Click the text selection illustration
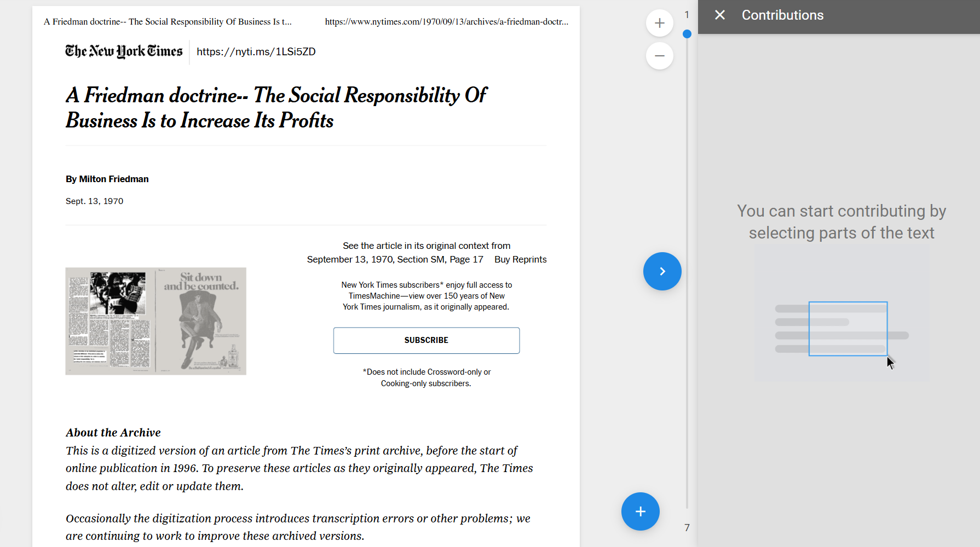Screen dimensions: 980x547 pos(842,313)
